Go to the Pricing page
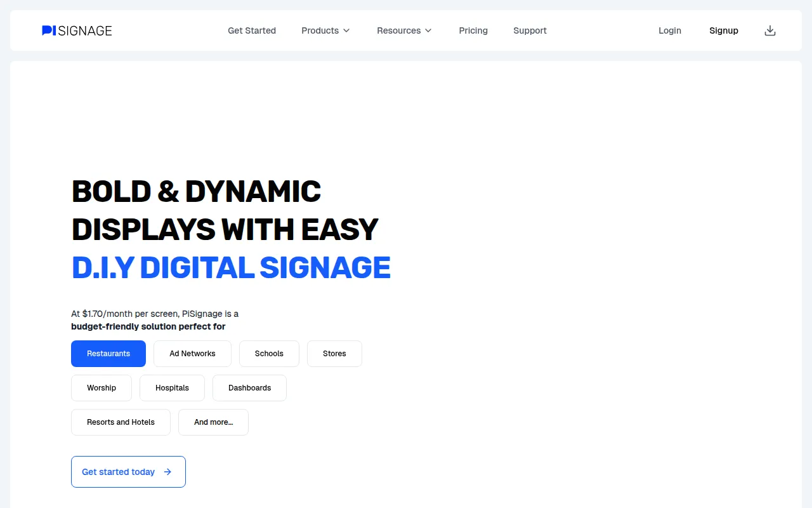This screenshot has height=508, width=812. pos(473,30)
